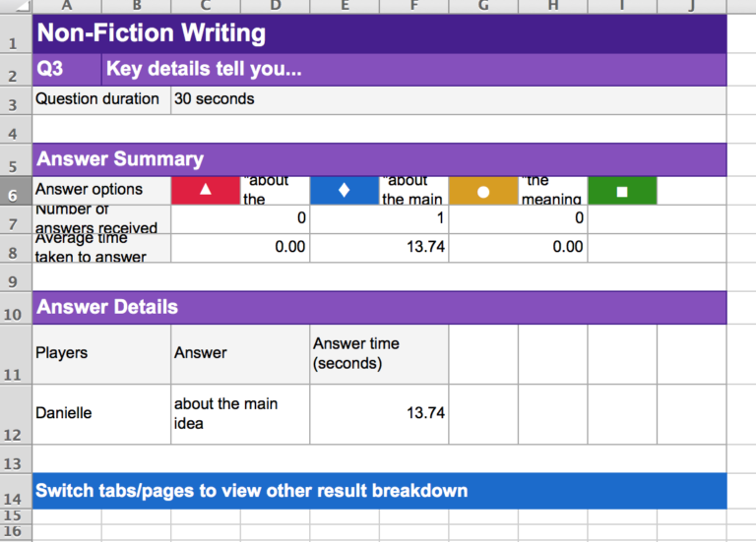The height and width of the screenshot is (542, 756).
Task: Click the 'Switch tabs/pages' blue banner
Action: point(379,491)
